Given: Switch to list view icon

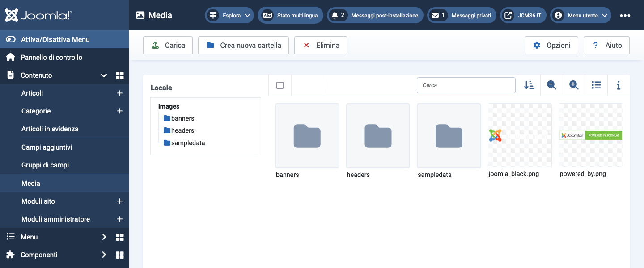Looking at the screenshot, I should click(596, 85).
